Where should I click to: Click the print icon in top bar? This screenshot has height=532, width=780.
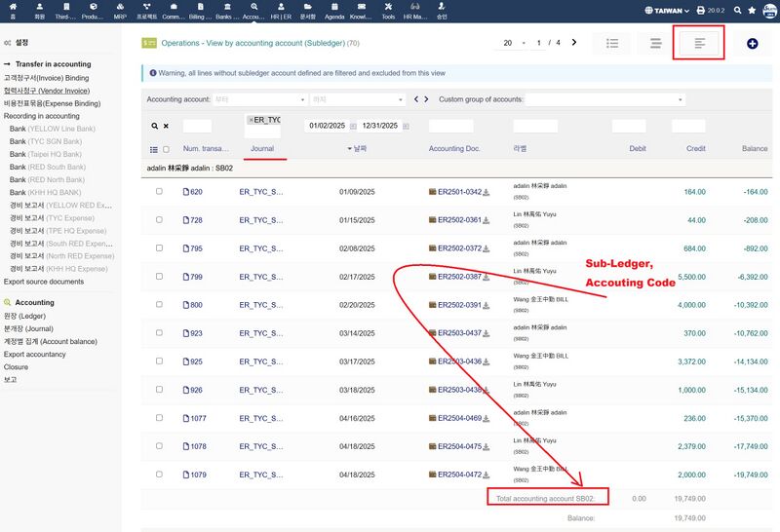(x=700, y=11)
